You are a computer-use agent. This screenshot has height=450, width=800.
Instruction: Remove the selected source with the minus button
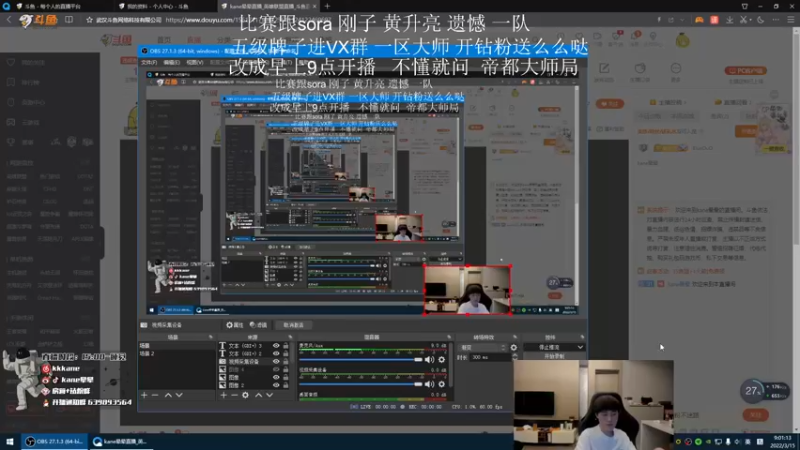click(x=234, y=395)
